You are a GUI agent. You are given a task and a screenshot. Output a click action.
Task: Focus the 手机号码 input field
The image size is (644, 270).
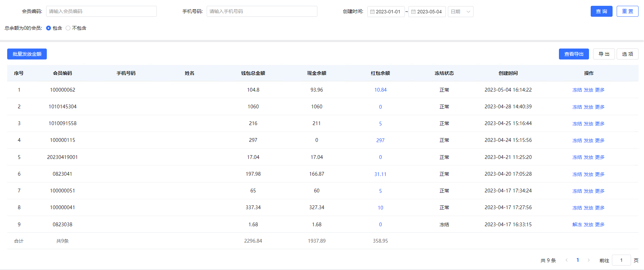[x=262, y=11]
